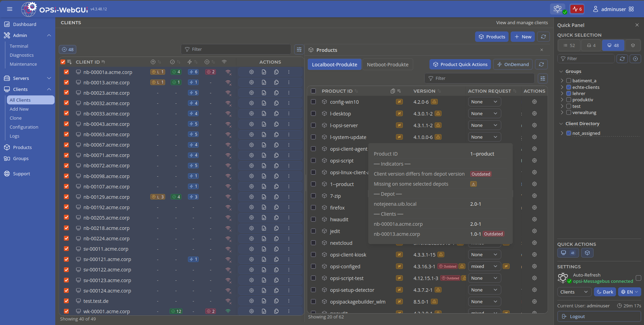Focus the products Filter input field
The width and height of the screenshot is (644, 325).
480,78
